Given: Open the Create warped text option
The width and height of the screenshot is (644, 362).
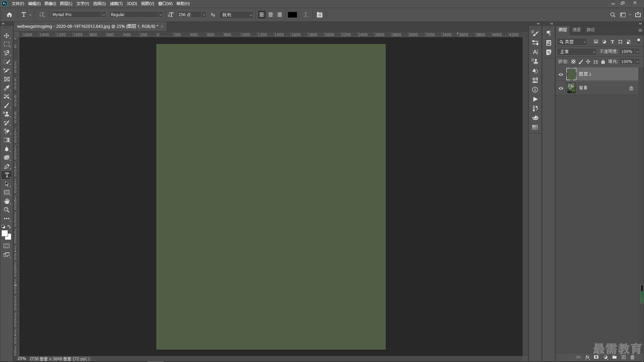Looking at the screenshot, I should point(306,15).
